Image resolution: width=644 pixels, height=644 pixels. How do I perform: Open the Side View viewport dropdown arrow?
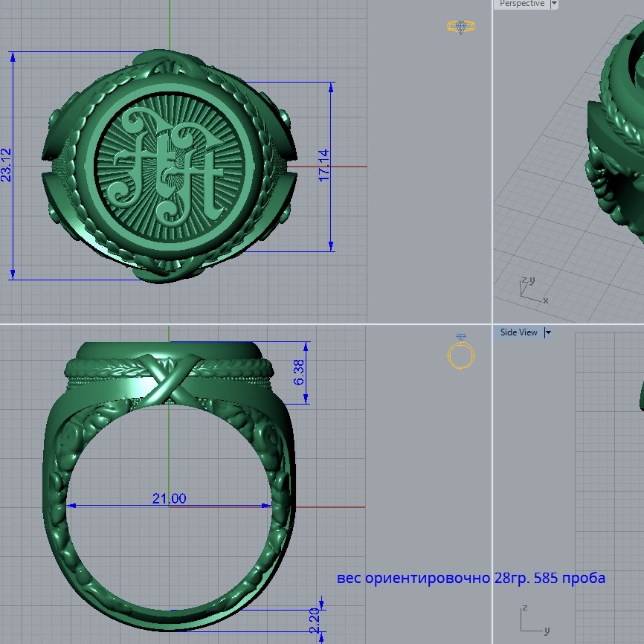point(548,332)
